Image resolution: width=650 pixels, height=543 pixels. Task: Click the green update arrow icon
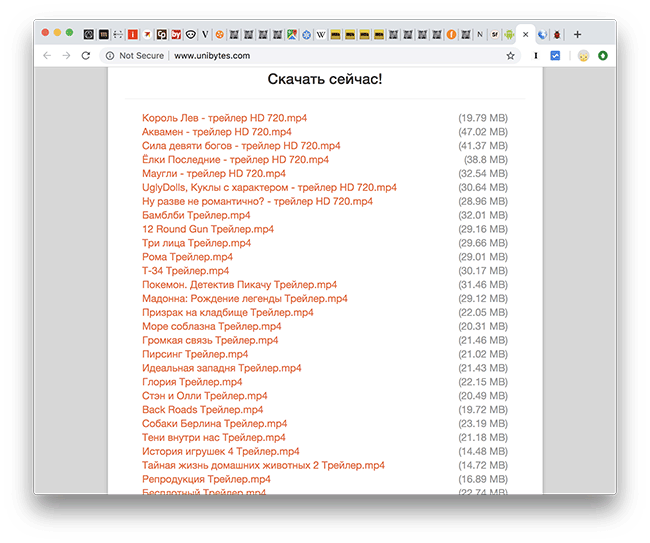tap(603, 56)
